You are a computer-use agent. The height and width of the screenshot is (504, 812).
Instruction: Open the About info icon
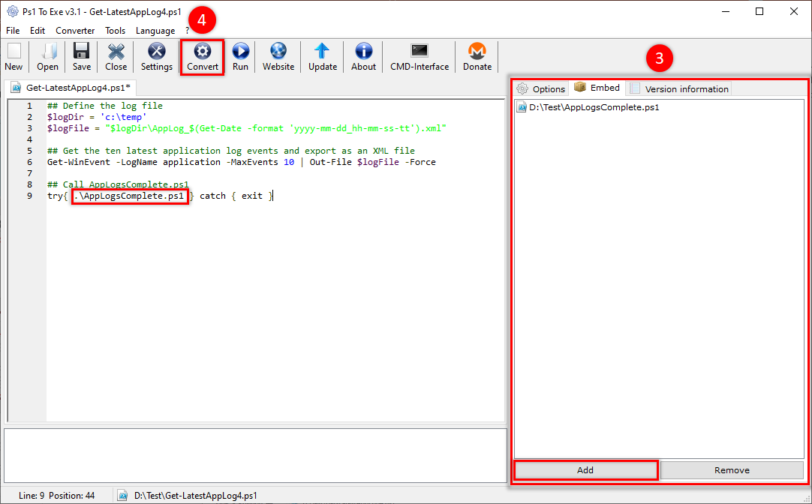[363, 51]
